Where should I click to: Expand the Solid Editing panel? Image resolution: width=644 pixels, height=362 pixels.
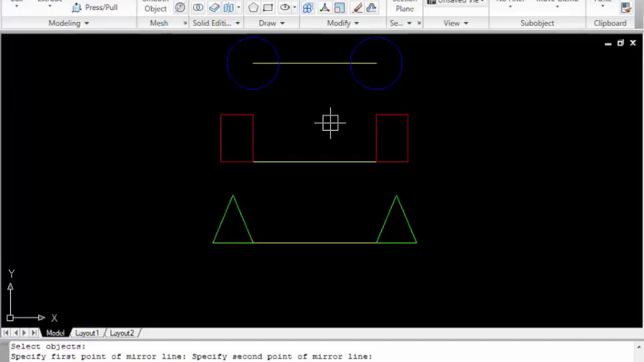point(216,23)
